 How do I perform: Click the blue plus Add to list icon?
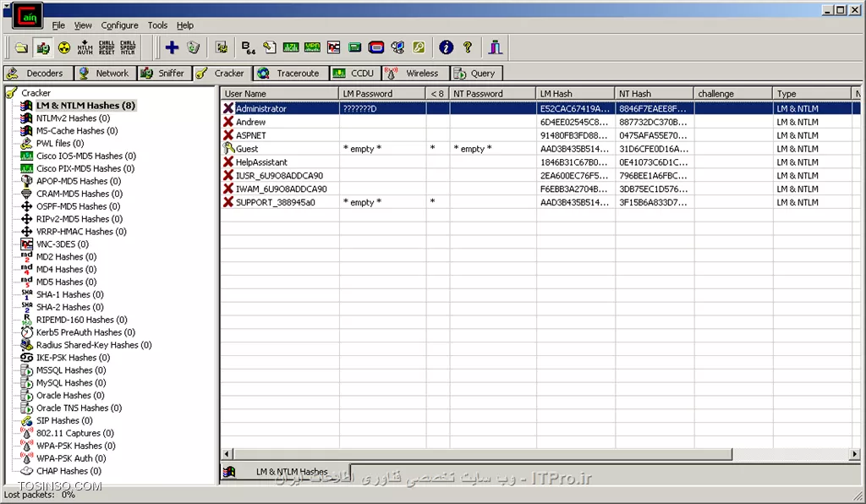[172, 47]
